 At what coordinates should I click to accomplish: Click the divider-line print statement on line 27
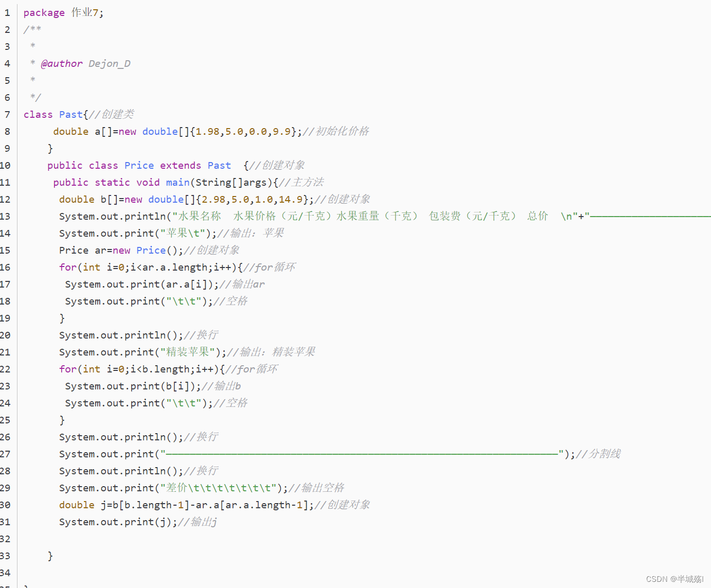click(317, 454)
